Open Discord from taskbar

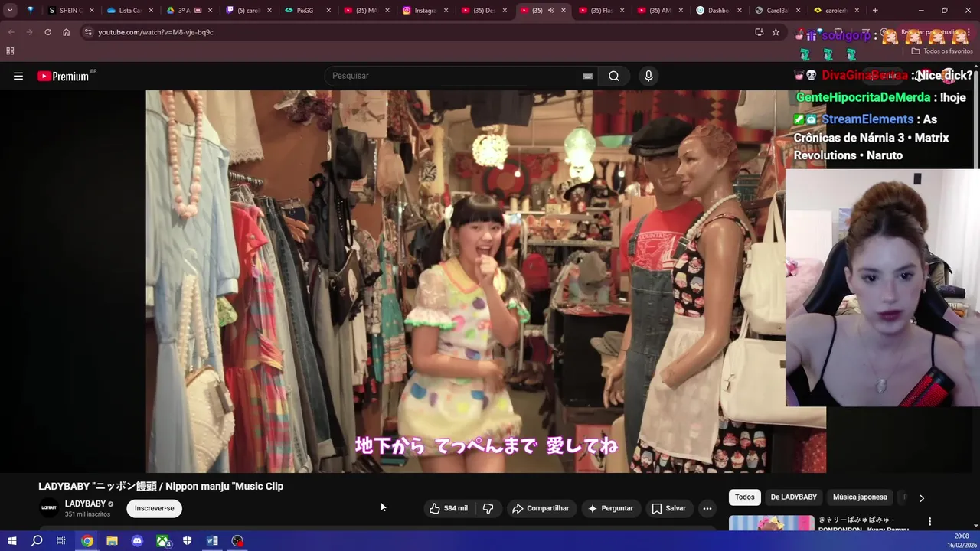coord(137,541)
